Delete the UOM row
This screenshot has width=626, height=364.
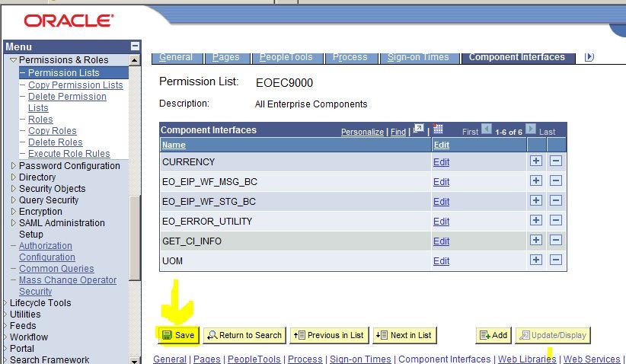556,260
